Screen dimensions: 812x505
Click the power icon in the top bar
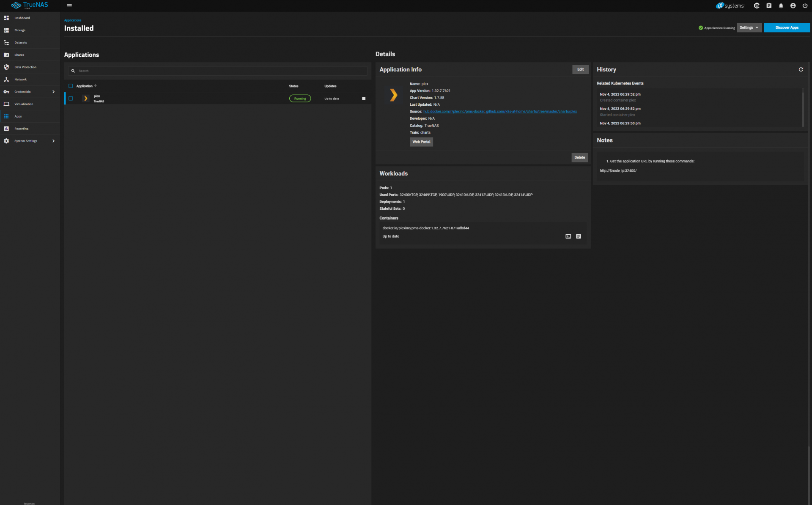805,6
